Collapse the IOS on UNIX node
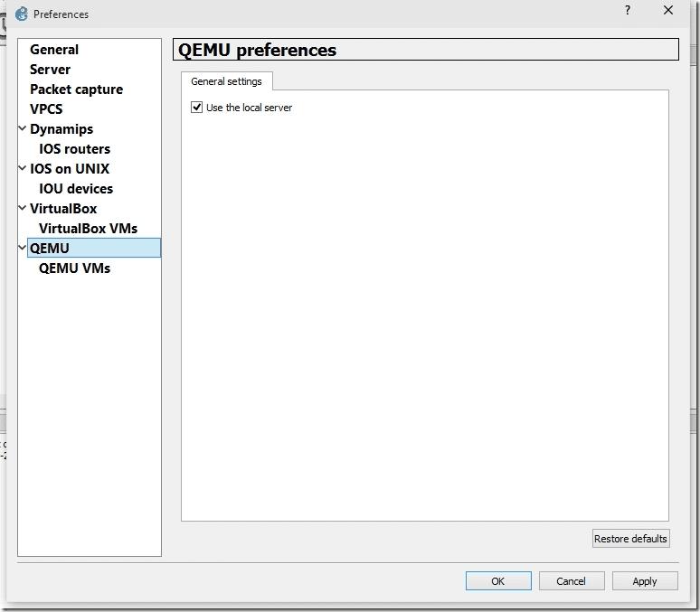 tap(22, 168)
